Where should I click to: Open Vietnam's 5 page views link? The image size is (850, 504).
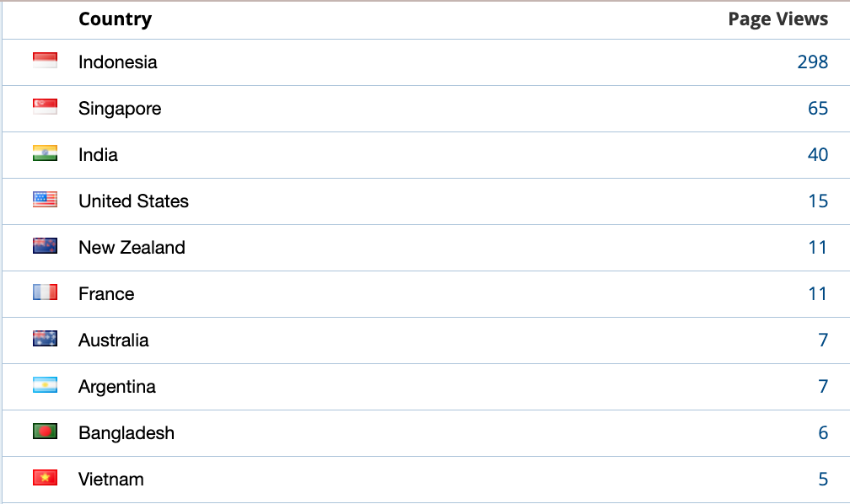[823, 479]
